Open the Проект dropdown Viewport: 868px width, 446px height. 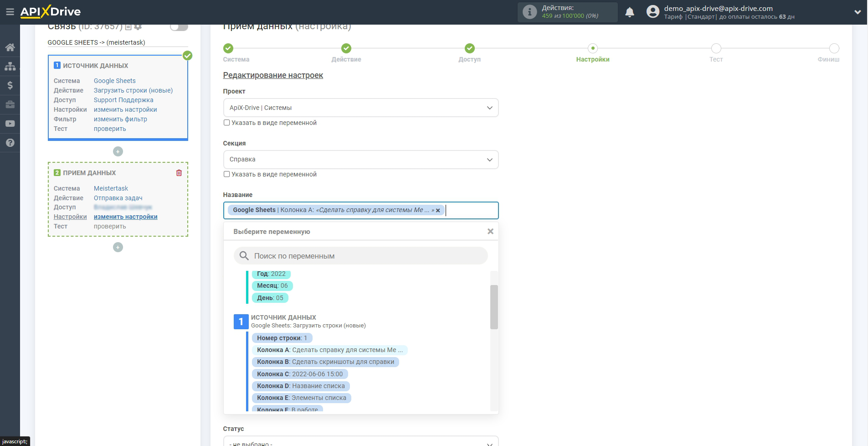[x=361, y=108]
